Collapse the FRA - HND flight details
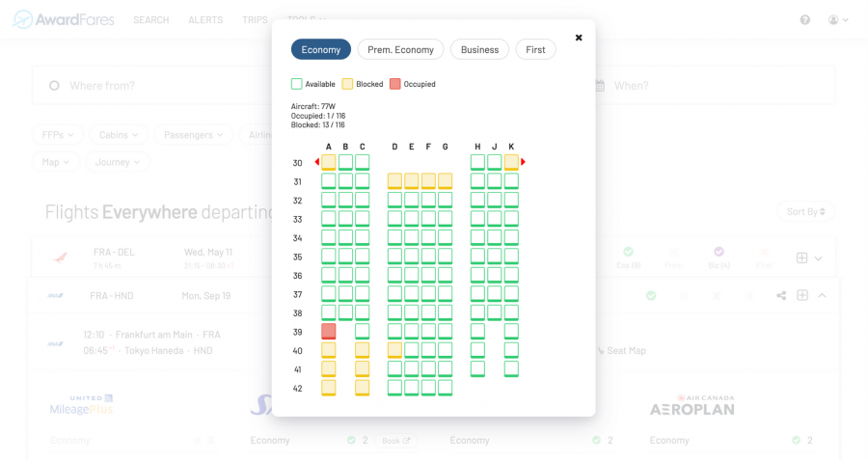 822,295
